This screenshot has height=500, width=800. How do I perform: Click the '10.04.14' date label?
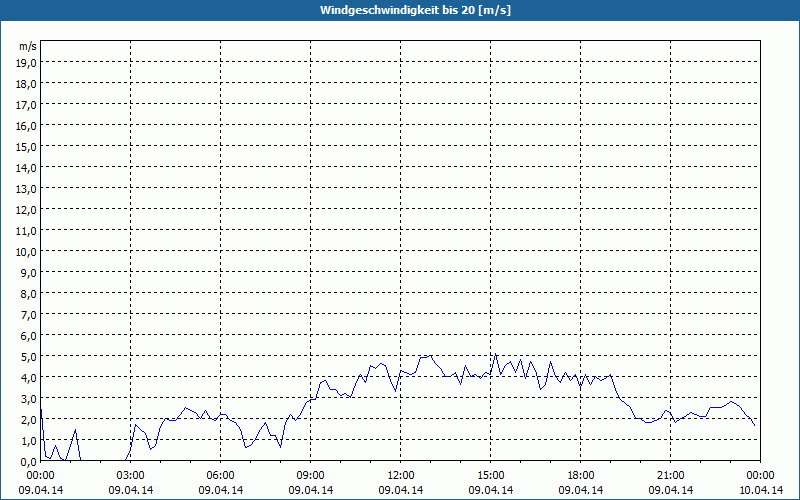point(760,490)
